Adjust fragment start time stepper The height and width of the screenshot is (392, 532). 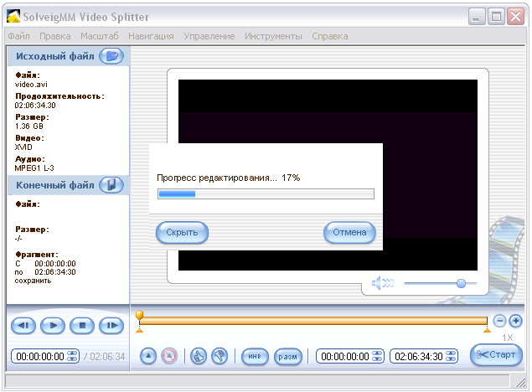coord(377,356)
